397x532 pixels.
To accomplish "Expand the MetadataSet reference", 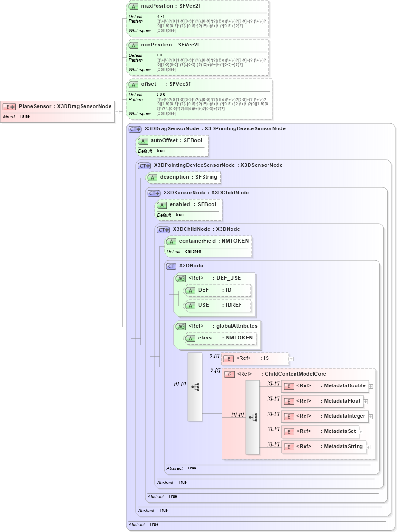I will click(x=361, y=432).
